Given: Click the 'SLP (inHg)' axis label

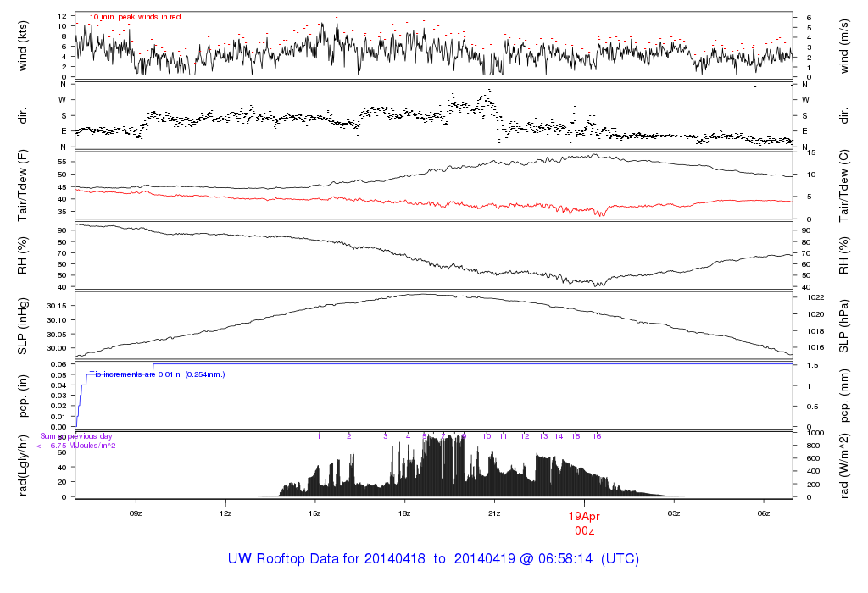Looking at the screenshot, I should (x=23, y=326).
